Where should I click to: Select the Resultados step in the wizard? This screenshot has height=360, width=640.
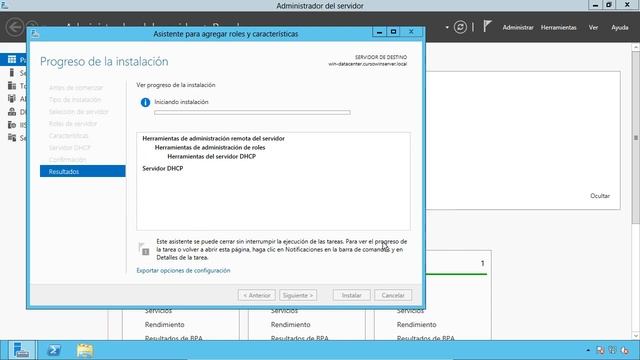tap(82, 171)
